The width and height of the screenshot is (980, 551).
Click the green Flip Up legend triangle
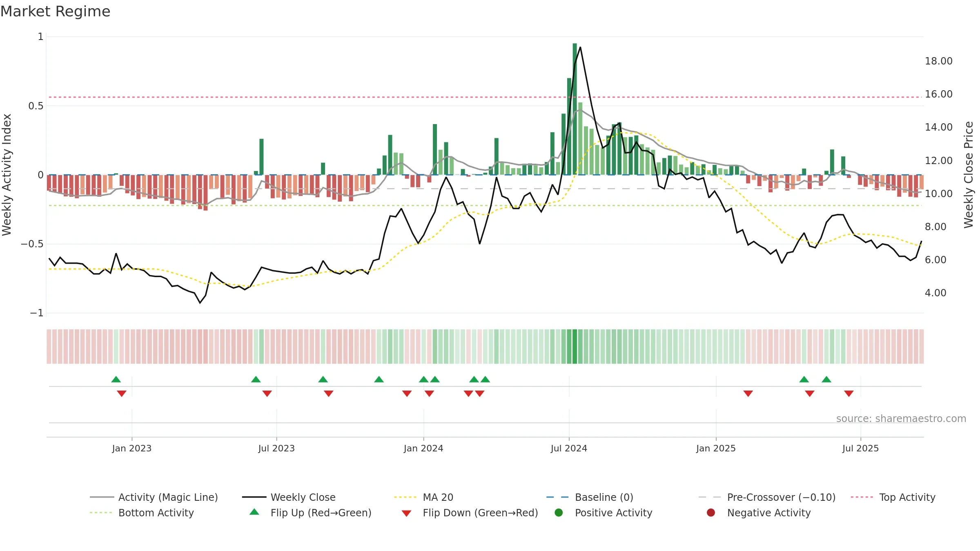[254, 512]
